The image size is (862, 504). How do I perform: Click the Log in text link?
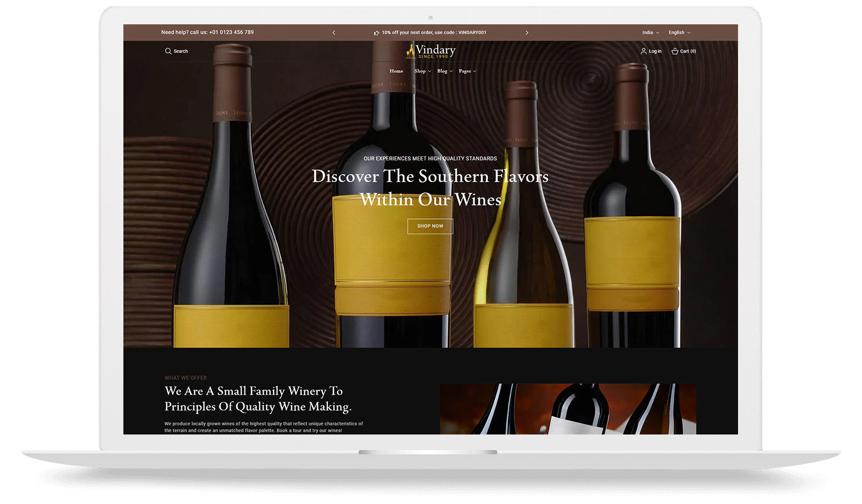click(x=655, y=52)
